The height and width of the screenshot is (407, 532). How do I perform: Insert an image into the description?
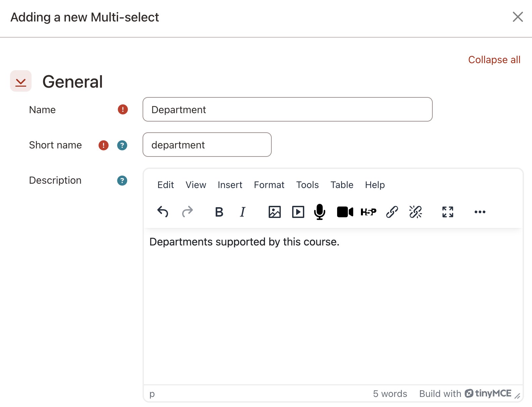(275, 212)
